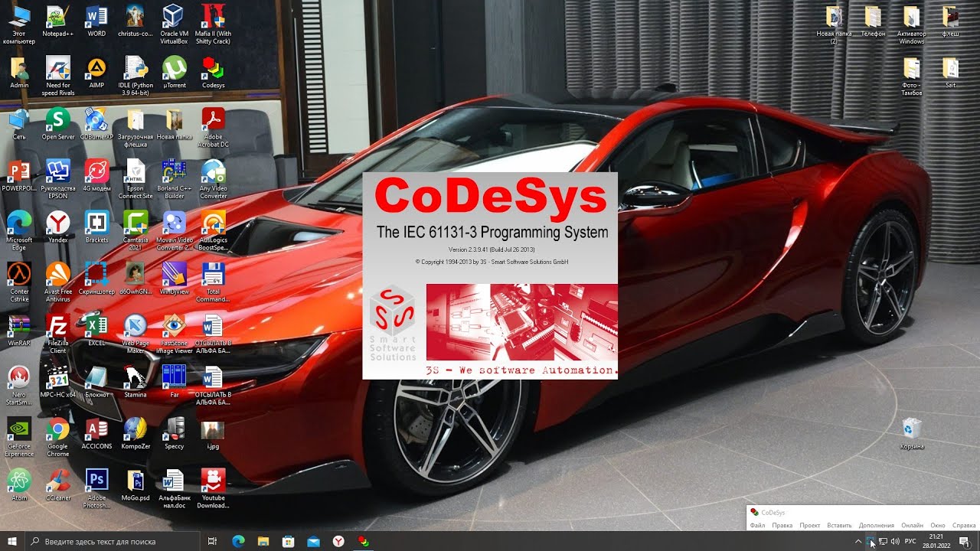Open Файл menu in CoDeSys window

tap(758, 526)
